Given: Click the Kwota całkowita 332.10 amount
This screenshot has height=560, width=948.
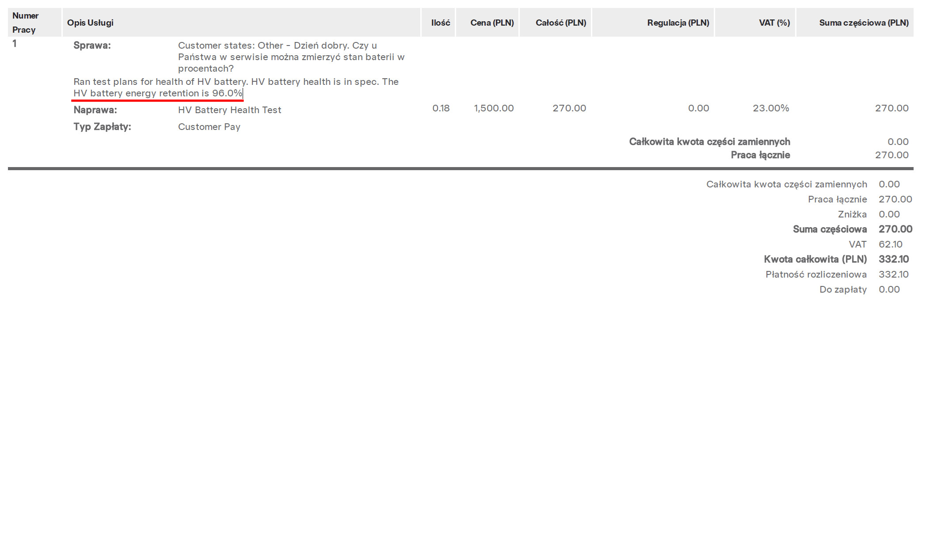Looking at the screenshot, I should click(893, 259).
